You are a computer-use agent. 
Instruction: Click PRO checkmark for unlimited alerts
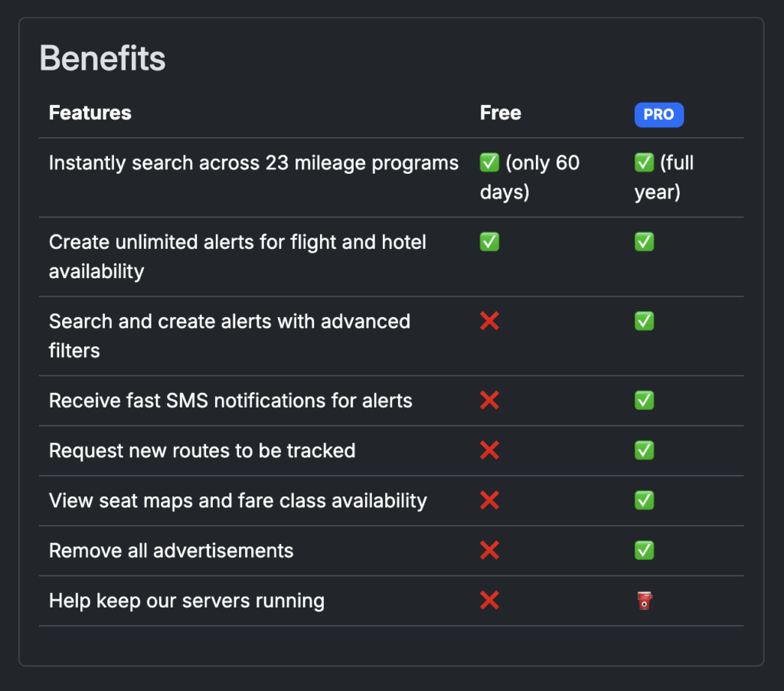pos(644,242)
